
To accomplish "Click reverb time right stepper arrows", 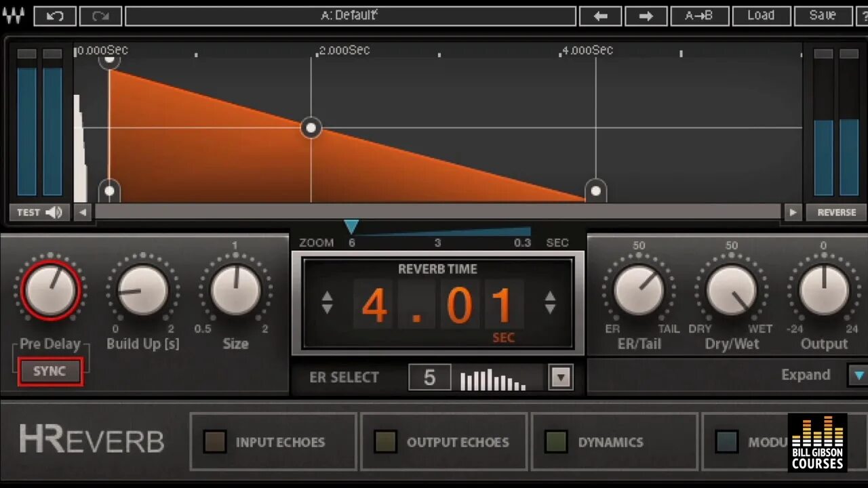I will coord(550,302).
